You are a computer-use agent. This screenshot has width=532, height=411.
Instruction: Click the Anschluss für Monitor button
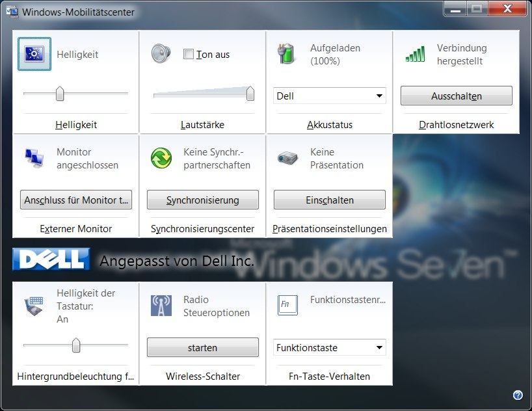tap(76, 200)
